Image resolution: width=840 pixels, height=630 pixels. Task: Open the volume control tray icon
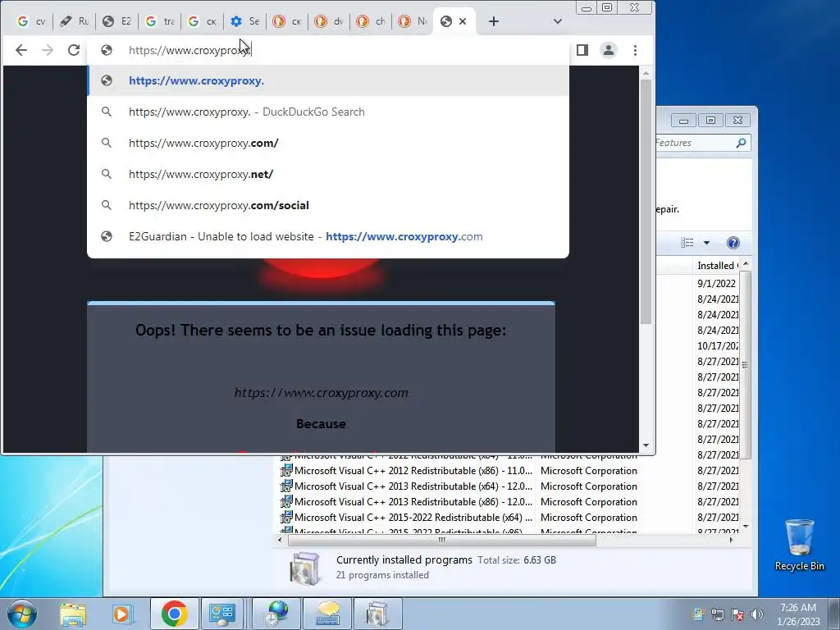[x=757, y=614]
